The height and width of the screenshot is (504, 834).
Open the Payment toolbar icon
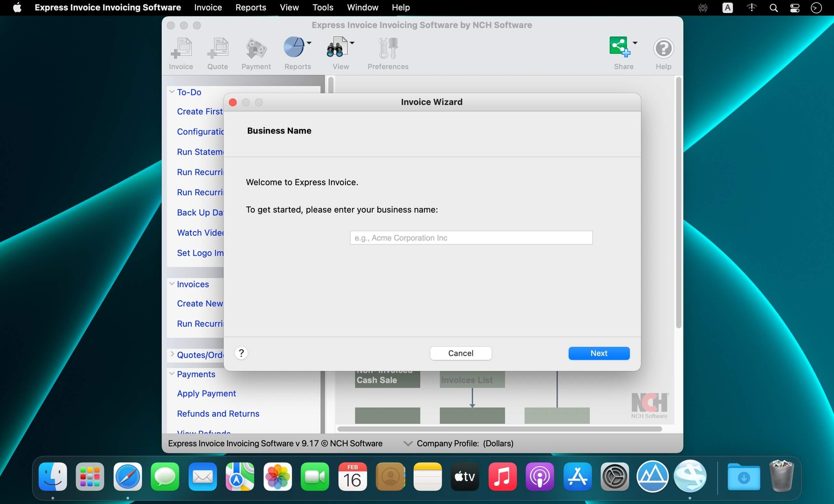[x=256, y=48]
